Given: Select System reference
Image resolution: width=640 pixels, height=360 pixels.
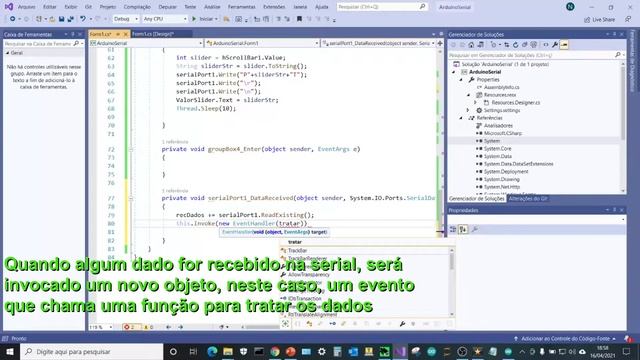Looking at the screenshot, I should coord(492,141).
